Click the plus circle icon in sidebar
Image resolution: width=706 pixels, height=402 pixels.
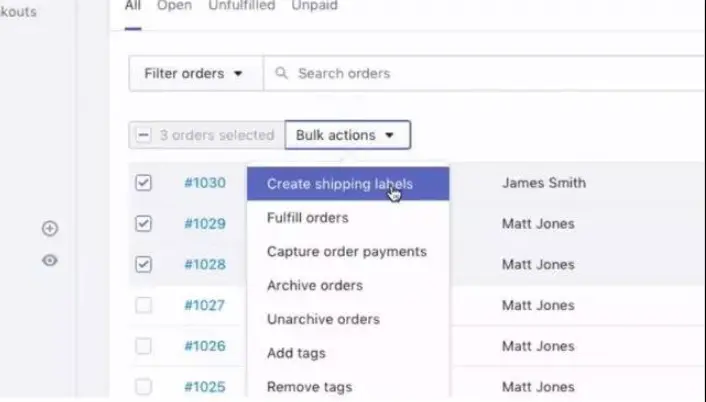coord(50,228)
